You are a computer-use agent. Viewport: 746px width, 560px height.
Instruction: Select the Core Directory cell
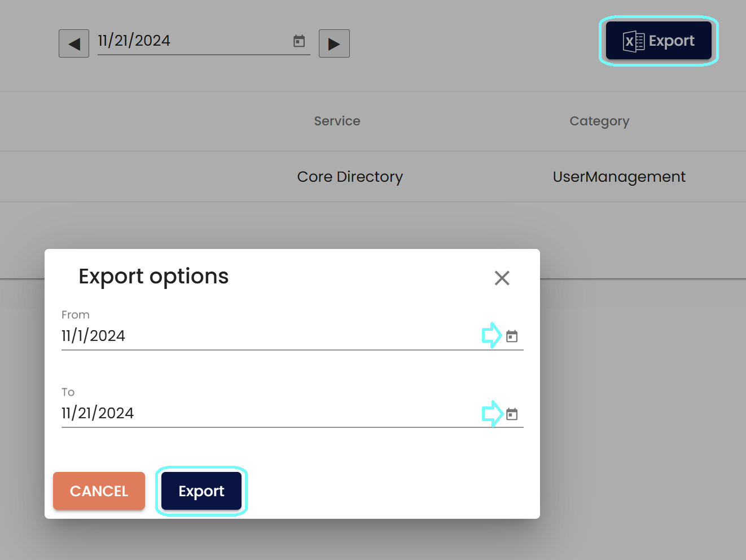click(x=350, y=177)
